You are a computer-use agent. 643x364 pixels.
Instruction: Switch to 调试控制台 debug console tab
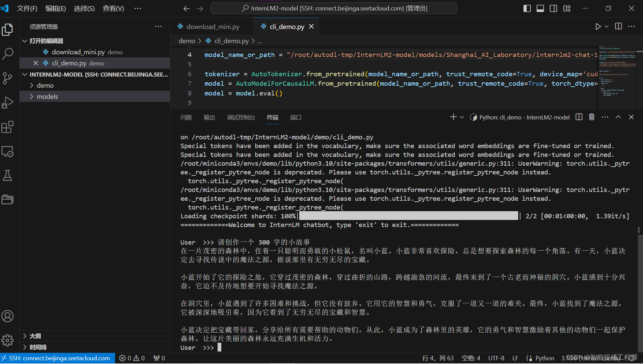241,117
